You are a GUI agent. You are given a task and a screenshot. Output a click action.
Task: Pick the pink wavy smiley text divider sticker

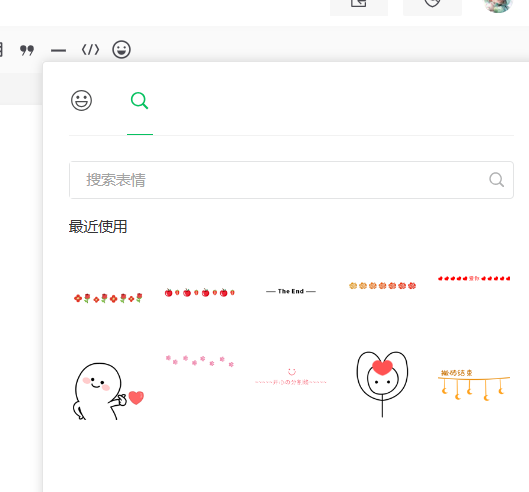pos(291,377)
